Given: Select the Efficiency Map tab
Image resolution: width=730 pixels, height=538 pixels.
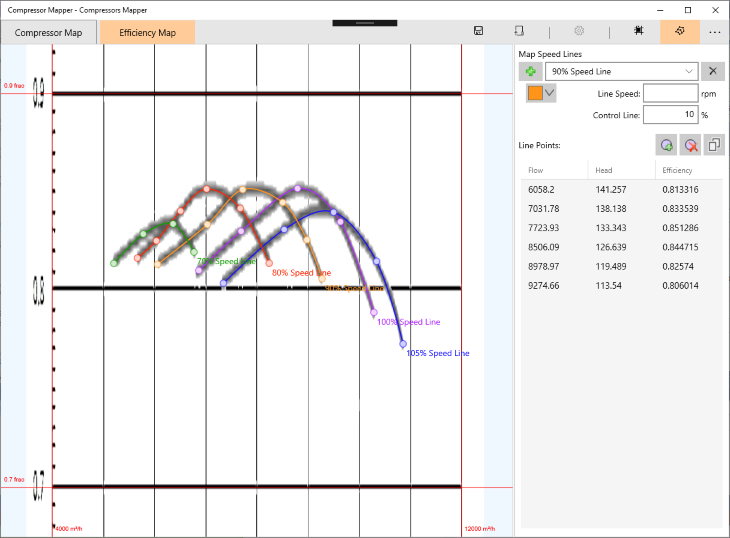Looking at the screenshot, I should click(148, 33).
